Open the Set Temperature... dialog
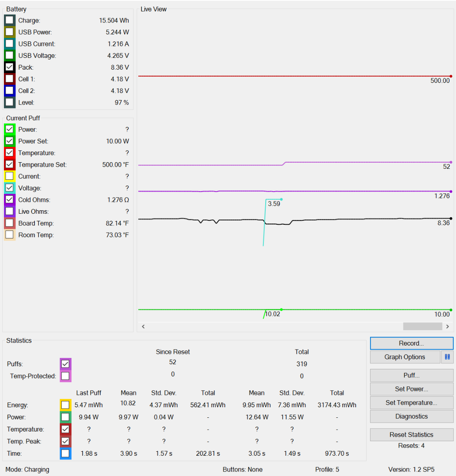Viewport: 456px width, 476px height. pos(412,403)
